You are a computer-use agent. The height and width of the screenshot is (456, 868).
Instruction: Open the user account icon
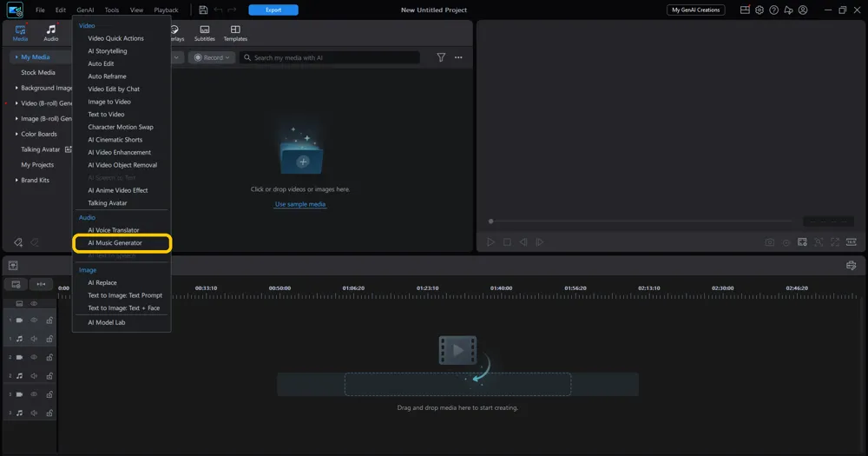803,10
